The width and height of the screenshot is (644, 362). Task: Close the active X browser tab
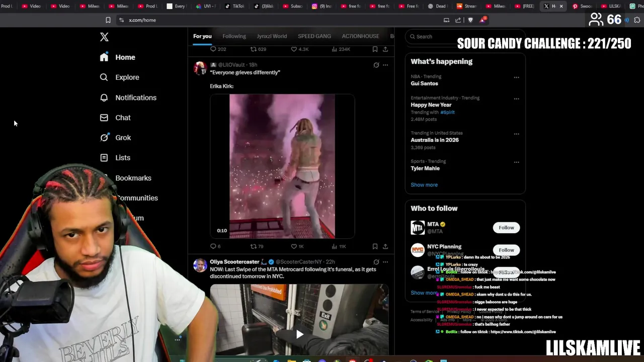tap(561, 6)
